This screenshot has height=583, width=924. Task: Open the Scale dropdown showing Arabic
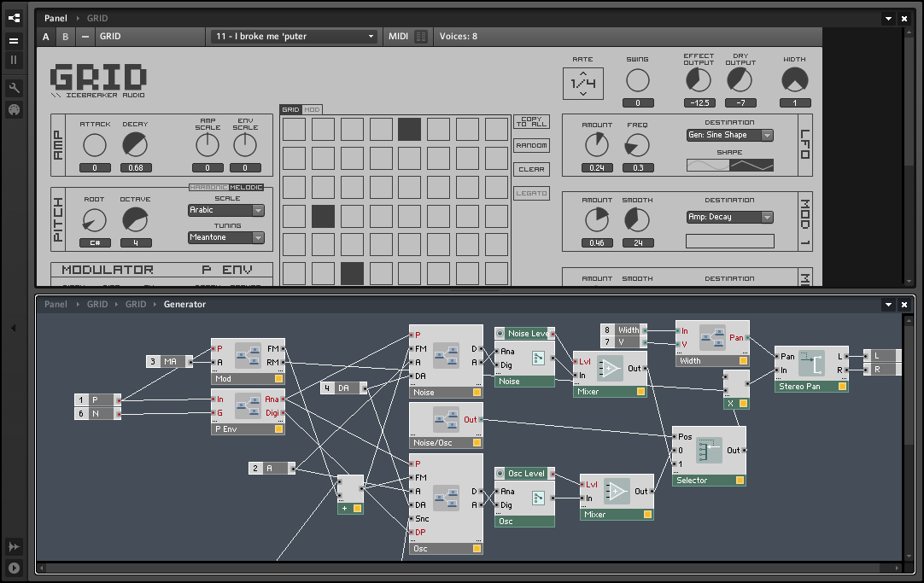point(225,210)
